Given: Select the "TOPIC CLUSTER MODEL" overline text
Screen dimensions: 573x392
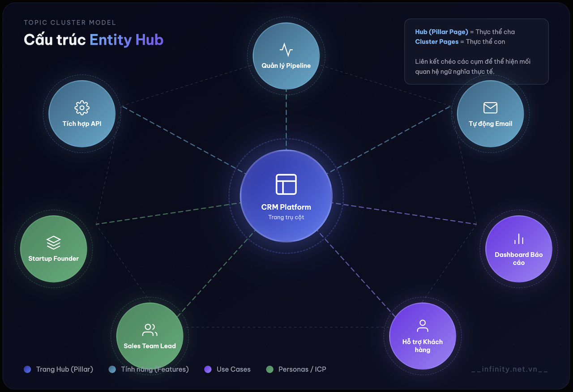Looking at the screenshot, I should (x=70, y=22).
